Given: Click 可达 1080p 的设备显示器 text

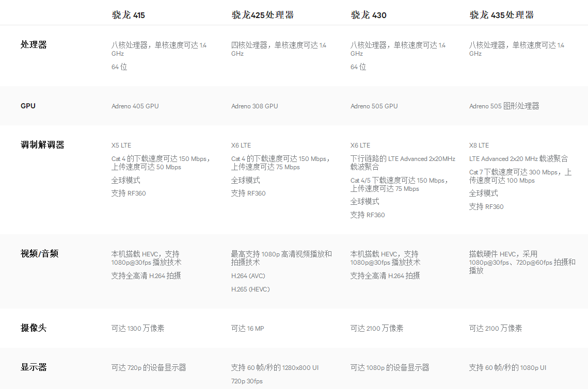Looking at the screenshot, I should [x=390, y=368].
